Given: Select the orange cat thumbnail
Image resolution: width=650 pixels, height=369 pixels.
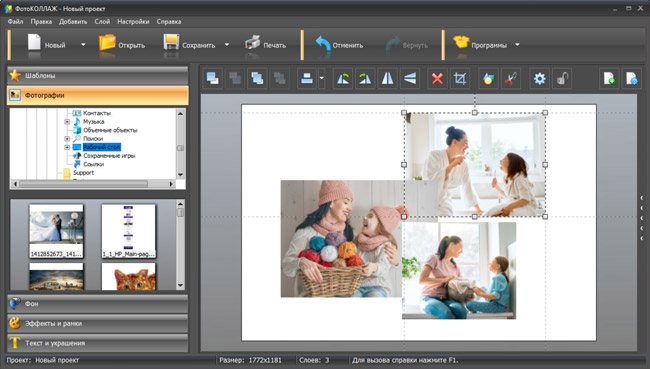Looking at the screenshot, I should coord(129,277).
